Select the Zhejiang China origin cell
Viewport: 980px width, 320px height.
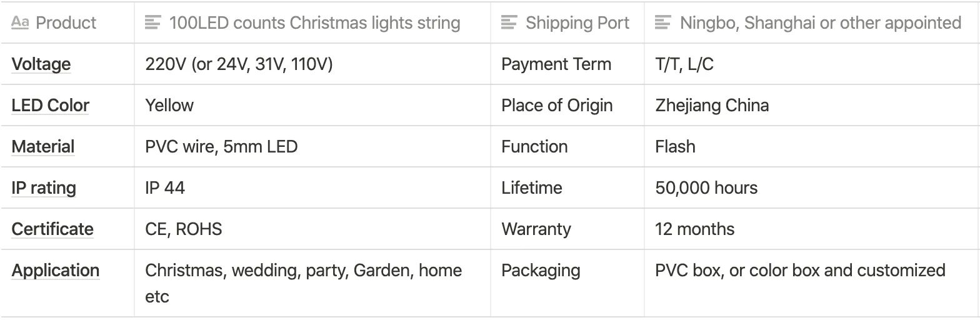[x=812, y=105]
